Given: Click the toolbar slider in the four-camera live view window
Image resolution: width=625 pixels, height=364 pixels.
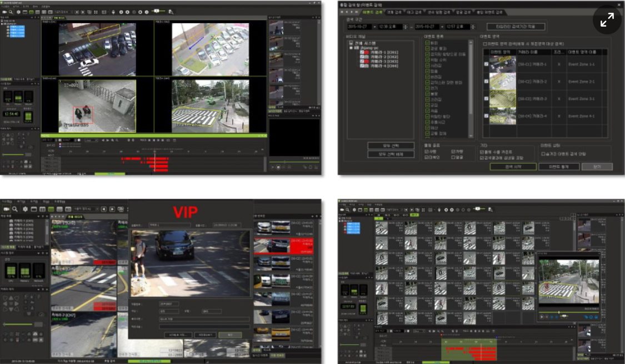Looking at the screenshot, I should point(157,11).
